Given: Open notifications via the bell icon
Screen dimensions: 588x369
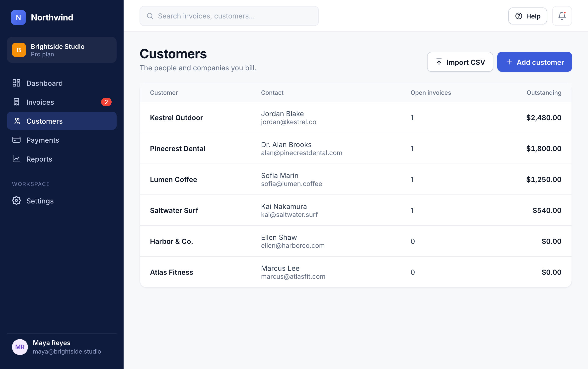Looking at the screenshot, I should [x=562, y=16].
